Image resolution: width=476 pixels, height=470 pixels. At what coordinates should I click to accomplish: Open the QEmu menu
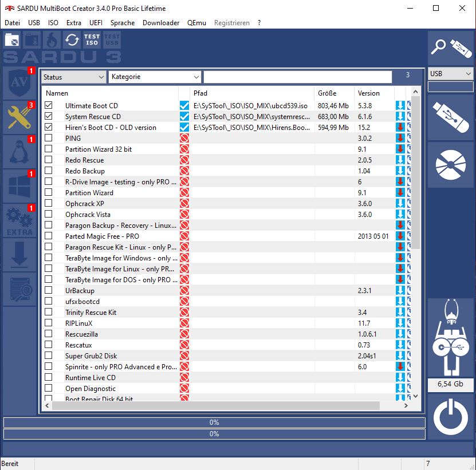point(196,23)
